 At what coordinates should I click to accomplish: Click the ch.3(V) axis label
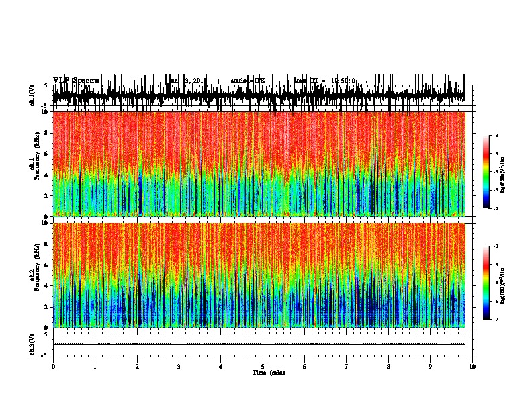[32, 345]
